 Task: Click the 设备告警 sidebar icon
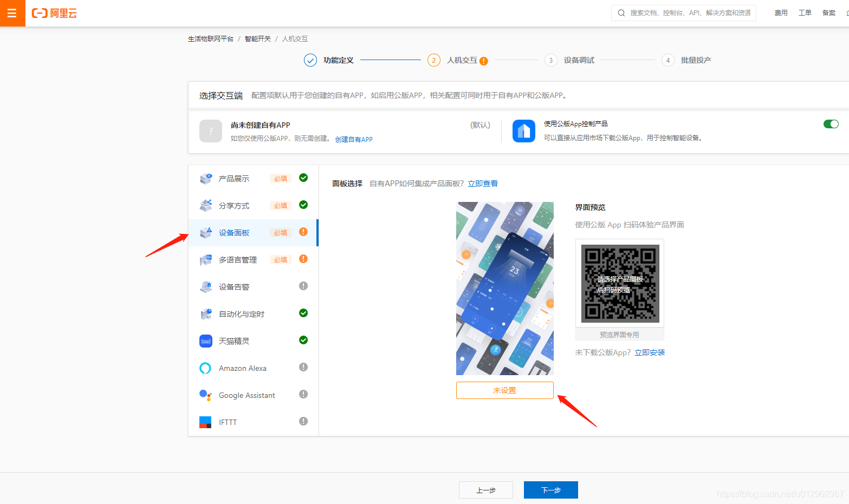click(206, 287)
